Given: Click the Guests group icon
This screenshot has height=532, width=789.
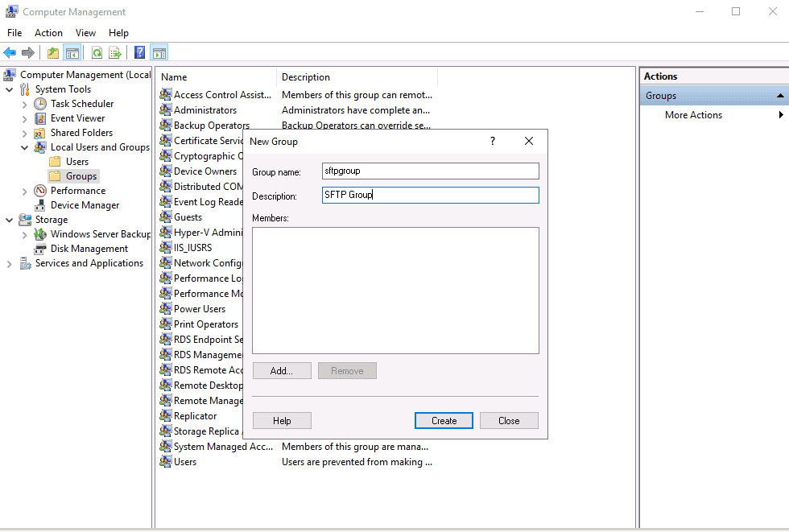Looking at the screenshot, I should click(x=166, y=217).
